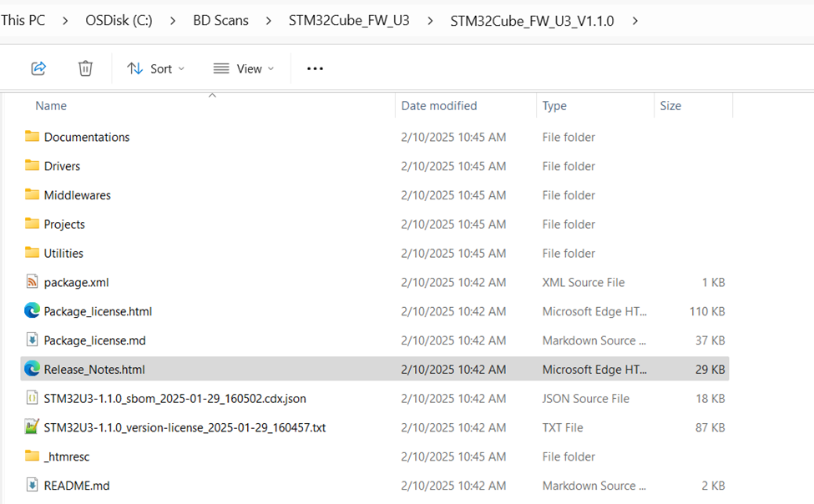Click the XML icon for package.xml
Image resolution: width=814 pixels, height=504 pixels.
[32, 282]
